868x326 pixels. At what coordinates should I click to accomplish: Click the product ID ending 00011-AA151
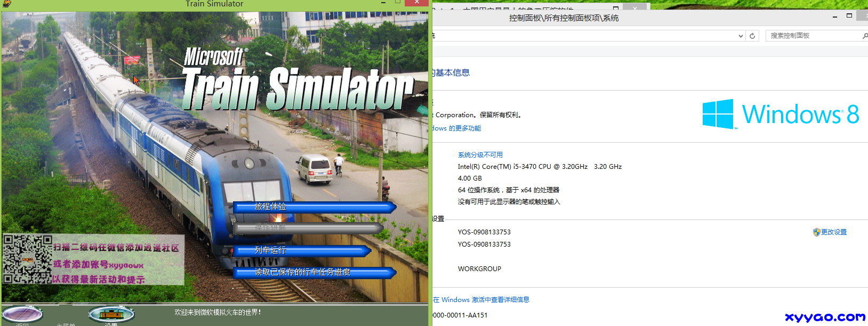[x=460, y=315]
